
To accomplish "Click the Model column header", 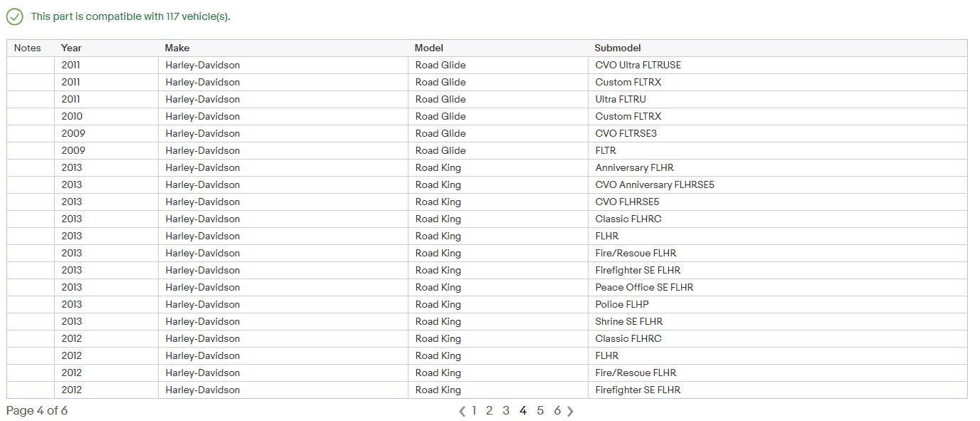I will pyautogui.click(x=429, y=48).
